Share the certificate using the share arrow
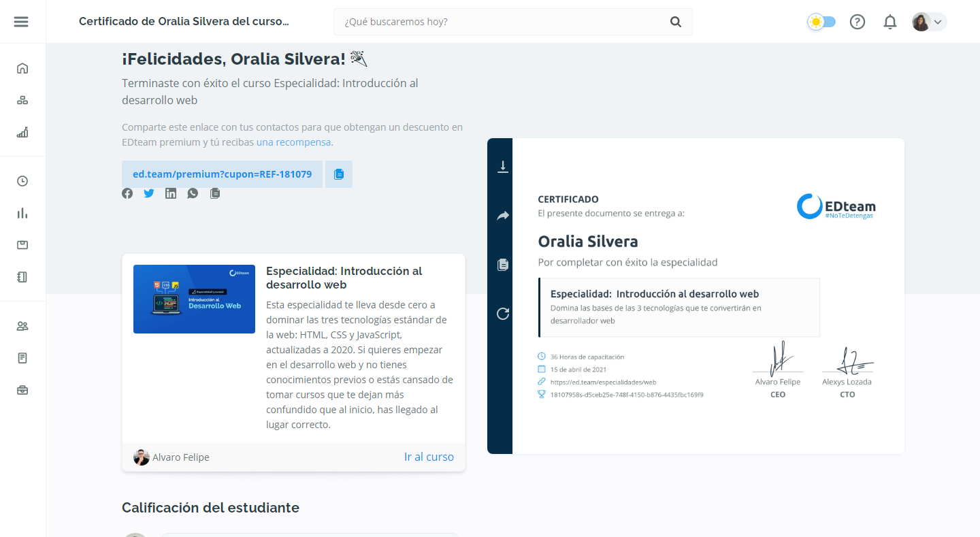Viewport: 980px width, 537px height. pyautogui.click(x=502, y=216)
